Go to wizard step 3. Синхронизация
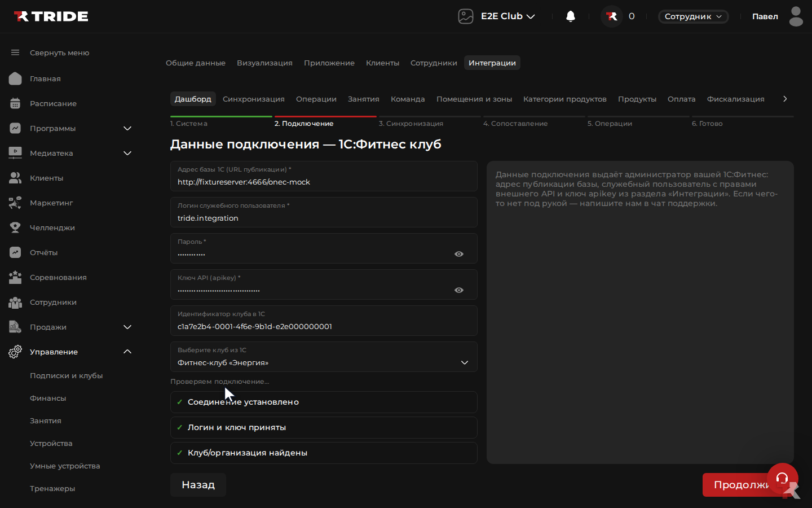 tap(430, 122)
